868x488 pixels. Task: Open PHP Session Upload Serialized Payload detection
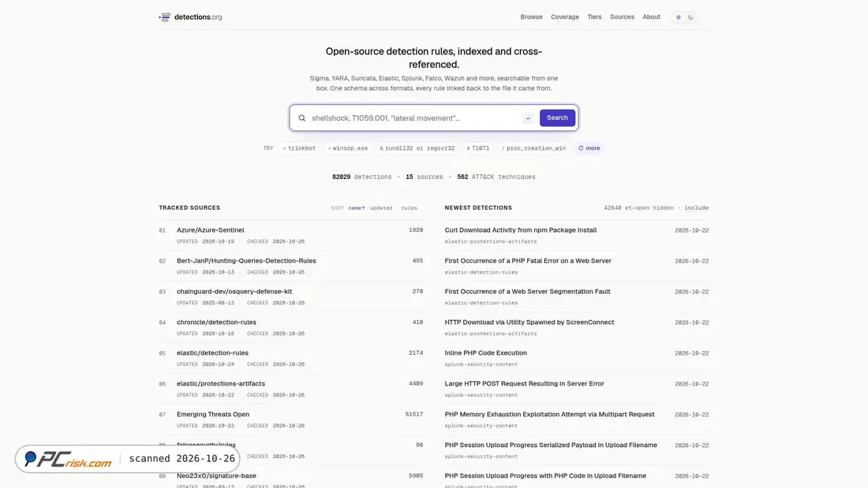tap(551, 445)
